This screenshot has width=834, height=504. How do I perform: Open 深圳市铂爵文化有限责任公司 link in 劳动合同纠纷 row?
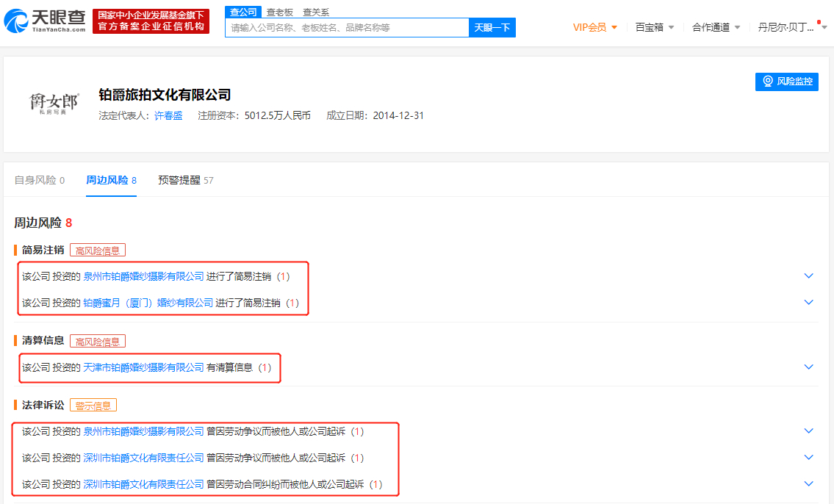pyautogui.click(x=143, y=484)
